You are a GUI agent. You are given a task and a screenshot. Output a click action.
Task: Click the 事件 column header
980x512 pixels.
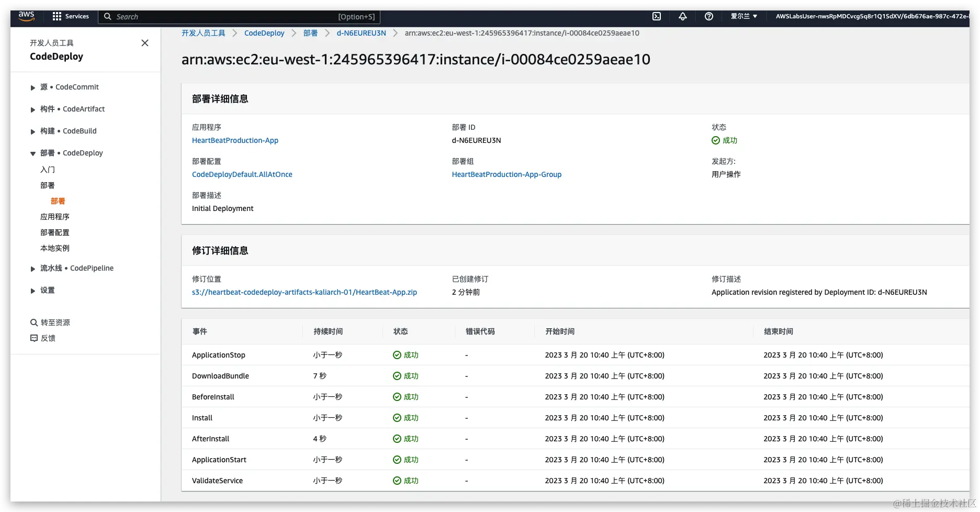tap(200, 331)
